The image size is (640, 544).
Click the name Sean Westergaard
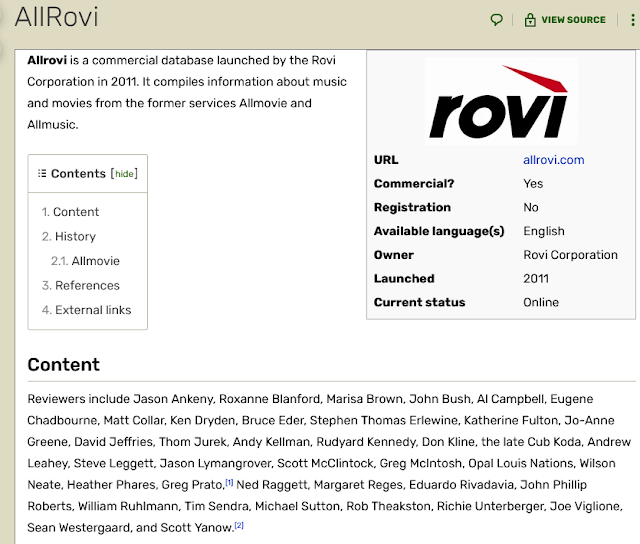click(78, 528)
